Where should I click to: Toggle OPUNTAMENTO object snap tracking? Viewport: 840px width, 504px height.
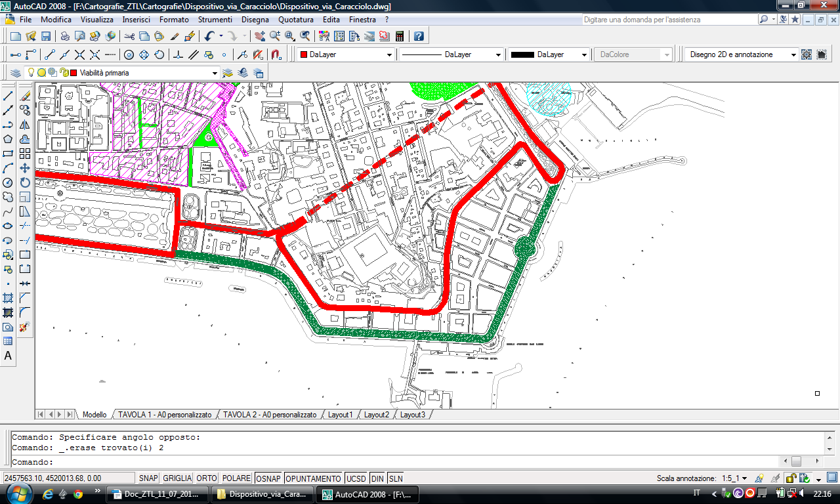[x=314, y=478]
